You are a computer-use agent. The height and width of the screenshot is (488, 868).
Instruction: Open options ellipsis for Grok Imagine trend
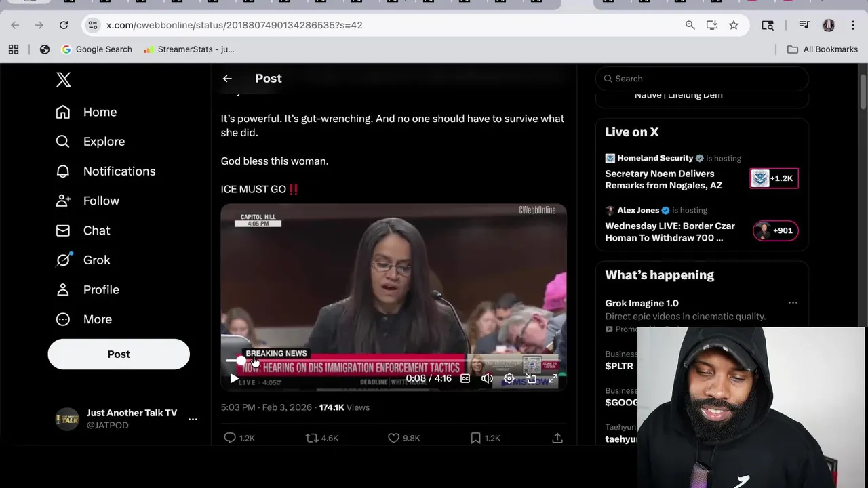(793, 303)
